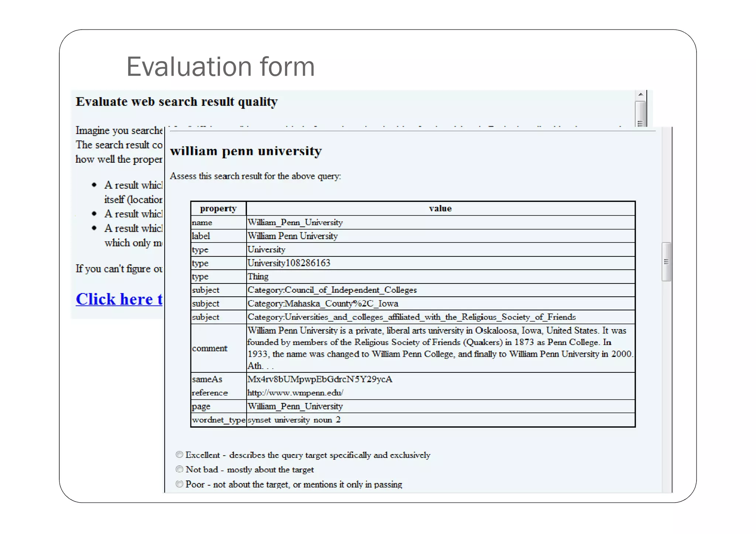The image size is (756, 534).
Task: Click the 'value' column header
Action: pyautogui.click(x=440, y=209)
